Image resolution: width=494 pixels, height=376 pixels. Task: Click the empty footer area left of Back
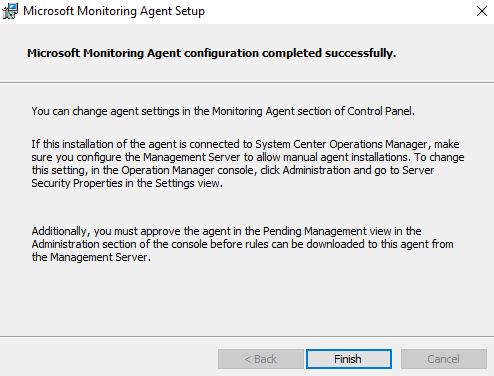pos(108,359)
